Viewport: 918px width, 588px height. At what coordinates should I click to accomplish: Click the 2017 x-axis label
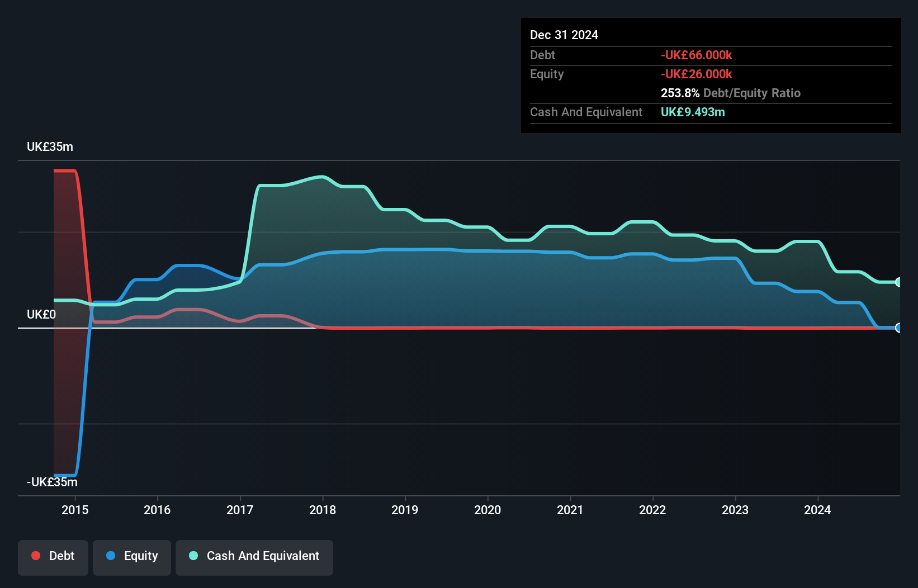coord(240,510)
